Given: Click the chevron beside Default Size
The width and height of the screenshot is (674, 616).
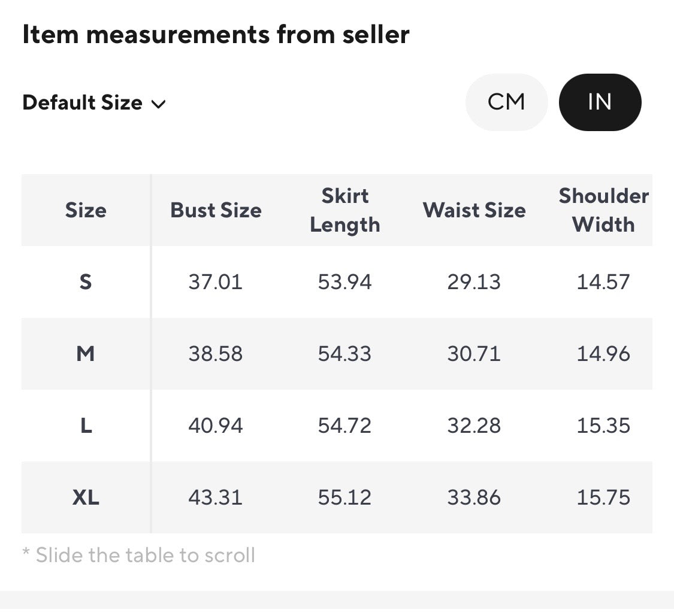Looking at the screenshot, I should pyautogui.click(x=159, y=104).
